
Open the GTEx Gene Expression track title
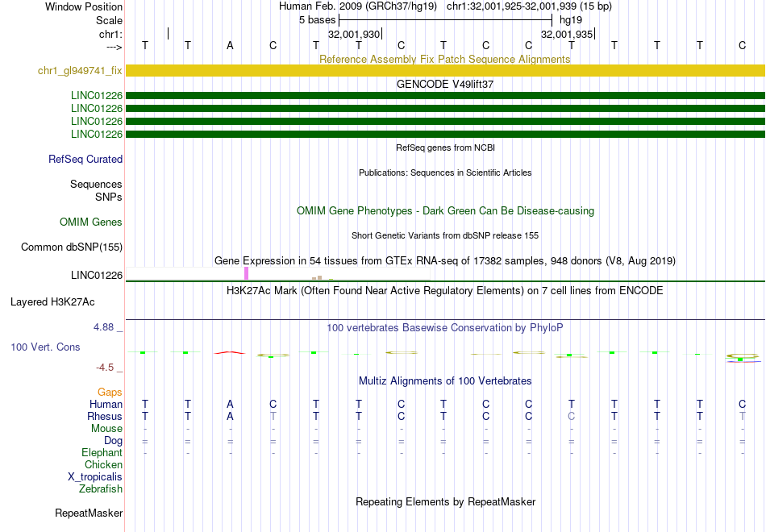(445, 261)
